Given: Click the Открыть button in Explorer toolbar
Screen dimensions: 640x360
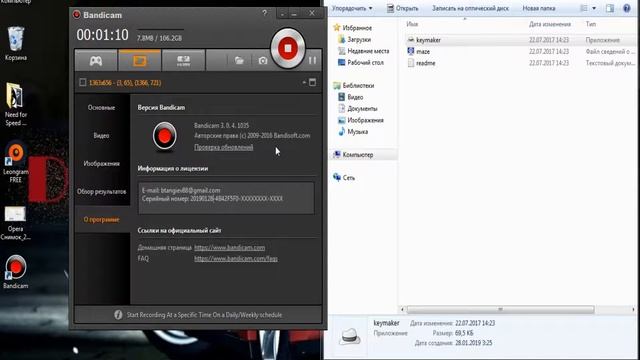Looking at the screenshot, I should coord(402,8).
